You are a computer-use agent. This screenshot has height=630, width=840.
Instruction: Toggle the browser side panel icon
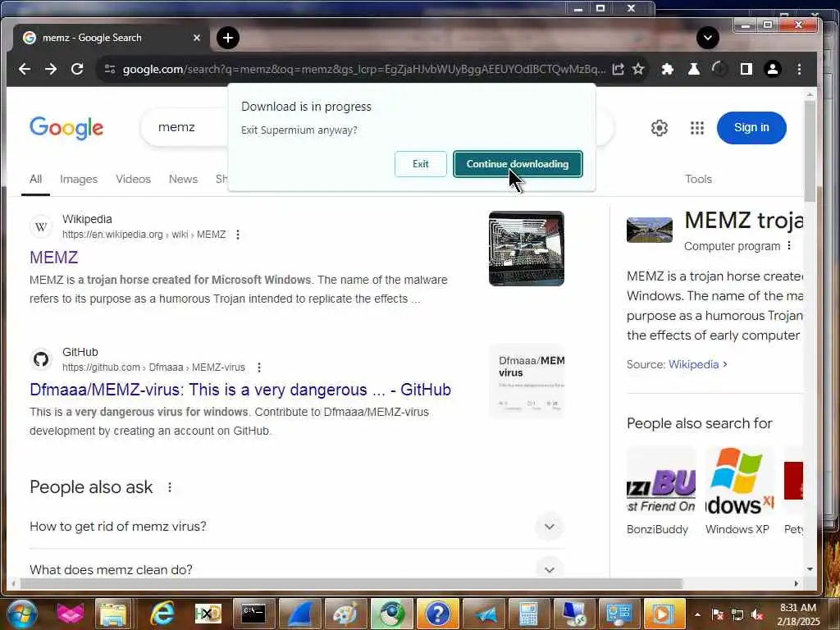click(746, 69)
